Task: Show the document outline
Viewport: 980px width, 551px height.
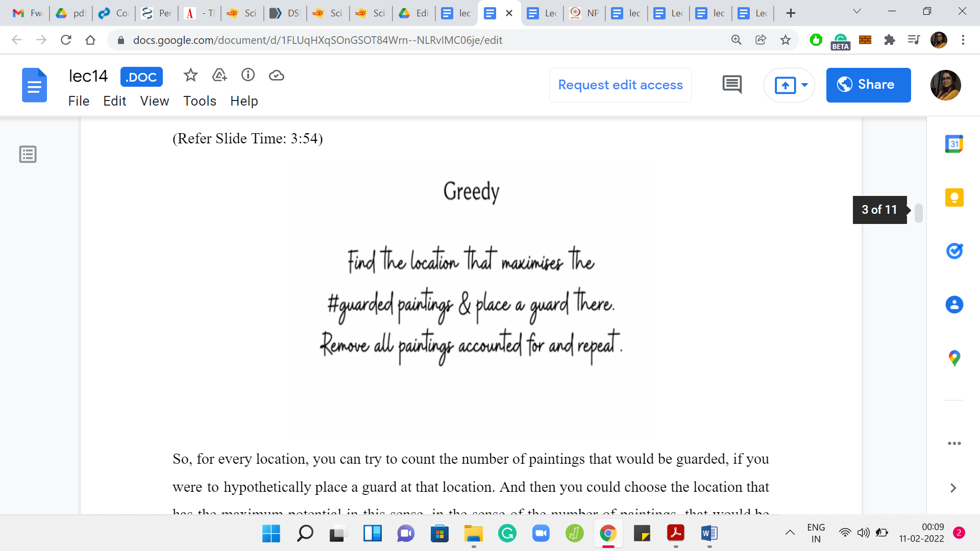Action: pyautogui.click(x=28, y=154)
